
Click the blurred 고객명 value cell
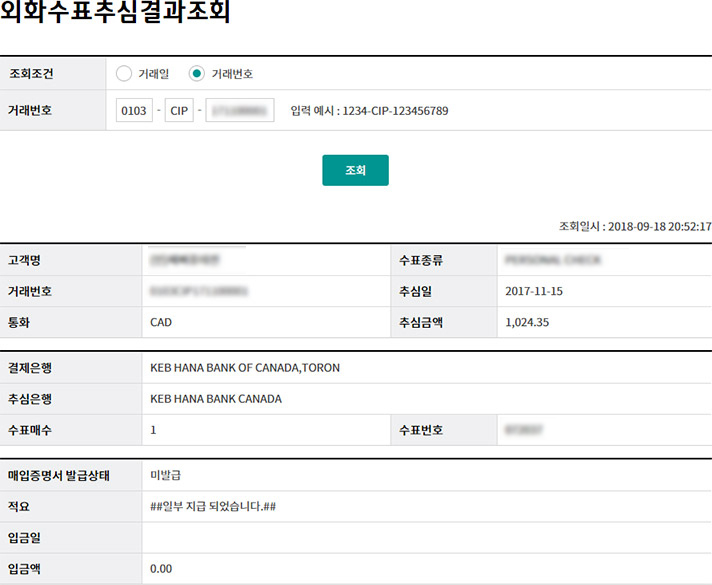pyautogui.click(x=186, y=260)
